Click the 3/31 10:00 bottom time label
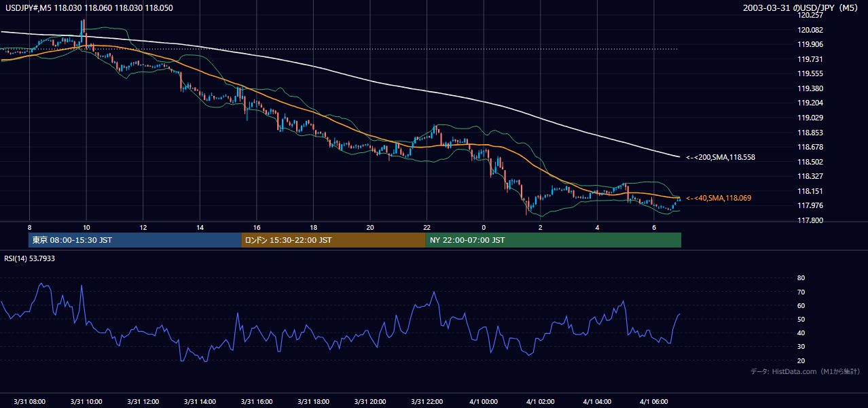This screenshot has width=868, height=408. tap(86, 402)
